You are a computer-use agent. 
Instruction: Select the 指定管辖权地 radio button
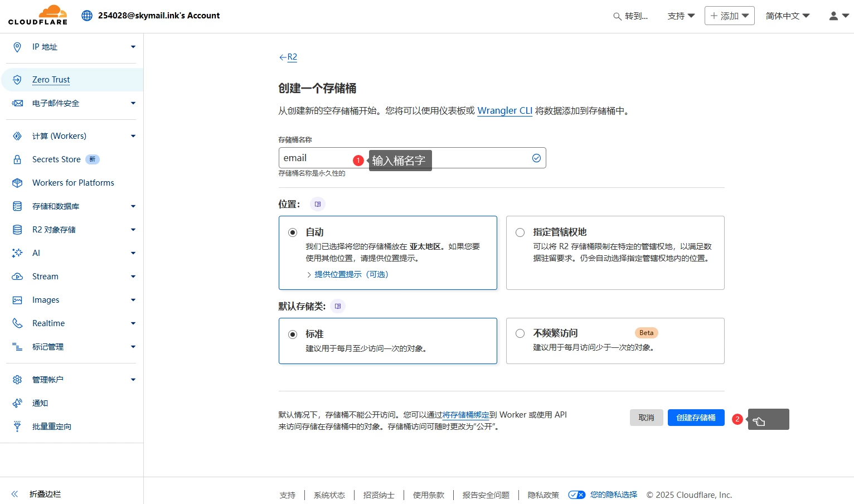point(520,232)
